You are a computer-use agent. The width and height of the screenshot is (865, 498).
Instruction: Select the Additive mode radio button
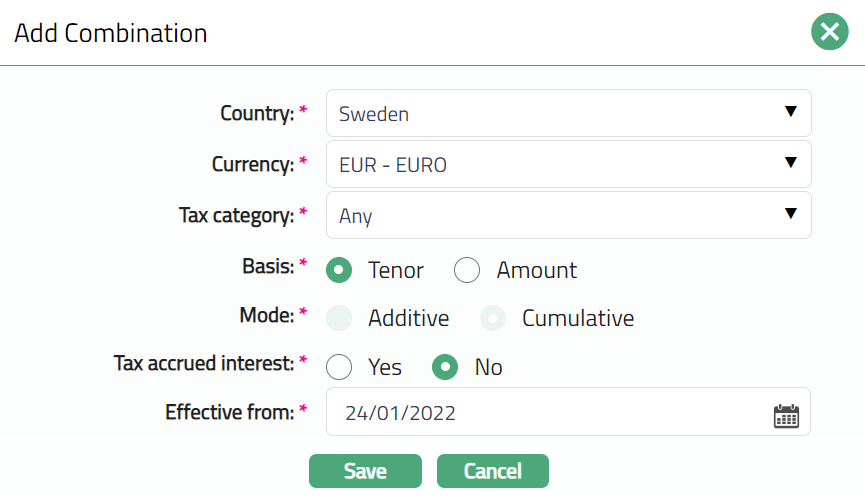(340, 318)
